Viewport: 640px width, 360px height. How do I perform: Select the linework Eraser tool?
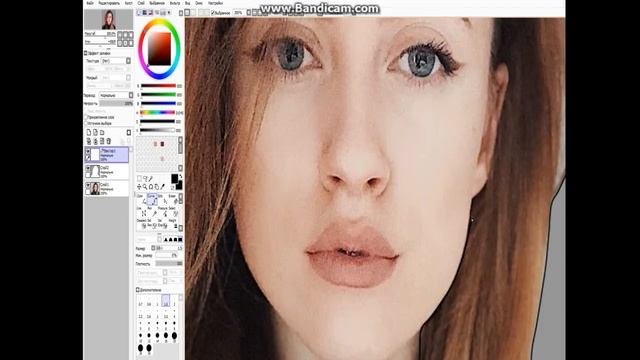tap(173, 200)
